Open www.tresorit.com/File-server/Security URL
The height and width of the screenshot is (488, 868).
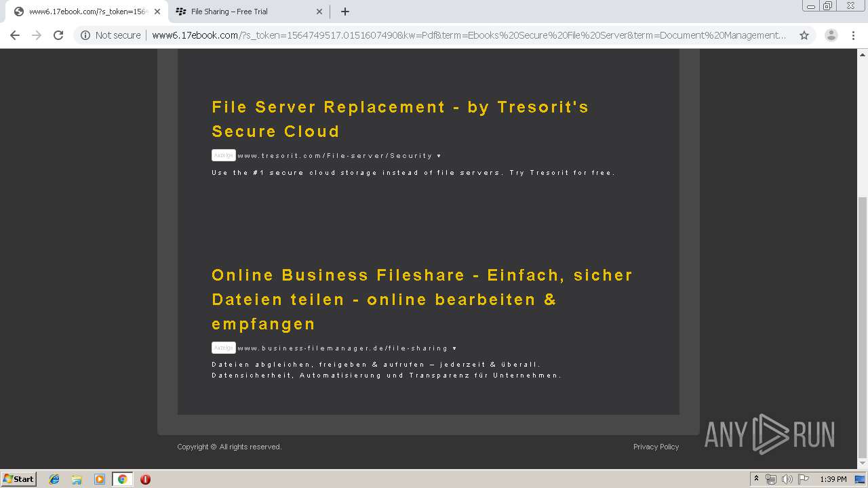pyautogui.click(x=335, y=156)
